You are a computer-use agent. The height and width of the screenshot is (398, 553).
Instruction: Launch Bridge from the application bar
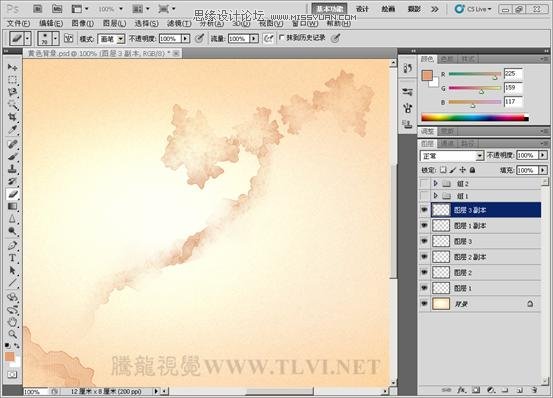point(38,9)
